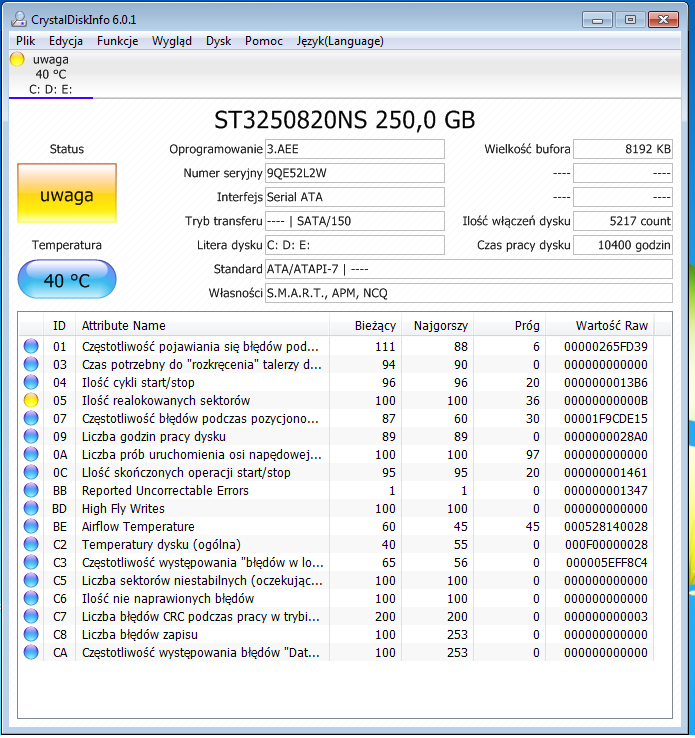695x738 pixels.
Task: Click status circle for attribute 04
Action: pos(31,382)
